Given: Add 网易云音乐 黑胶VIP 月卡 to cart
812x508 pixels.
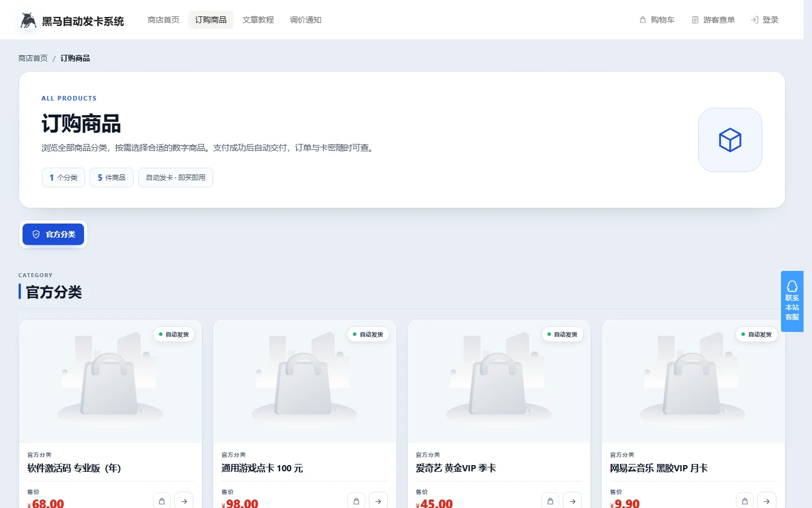Looking at the screenshot, I should (x=745, y=501).
